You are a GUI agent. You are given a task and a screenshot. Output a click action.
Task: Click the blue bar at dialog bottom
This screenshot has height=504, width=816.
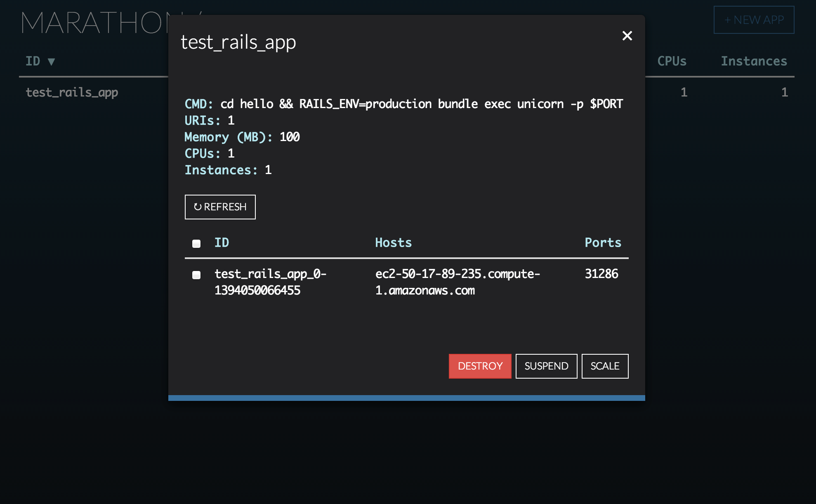[x=406, y=398]
